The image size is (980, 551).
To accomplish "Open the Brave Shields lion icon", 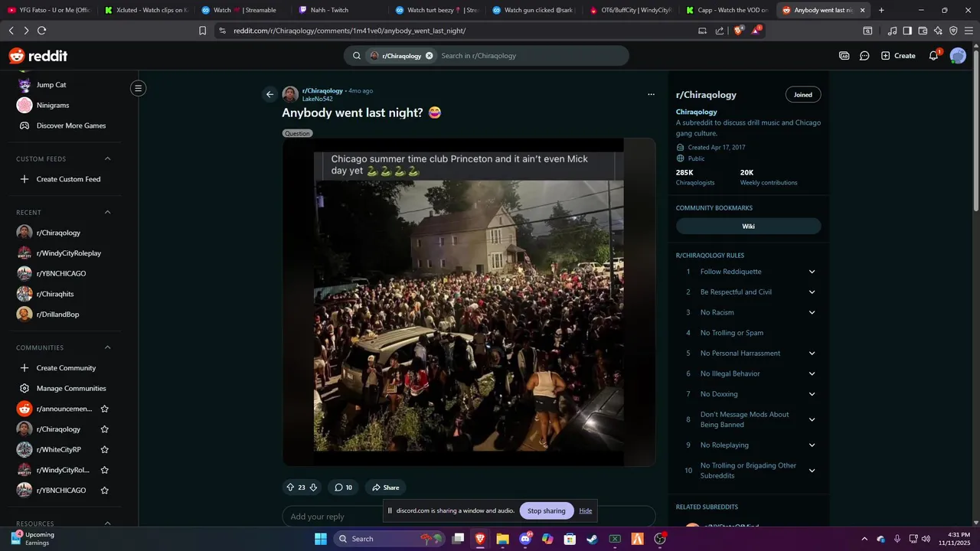I will click(x=738, y=31).
